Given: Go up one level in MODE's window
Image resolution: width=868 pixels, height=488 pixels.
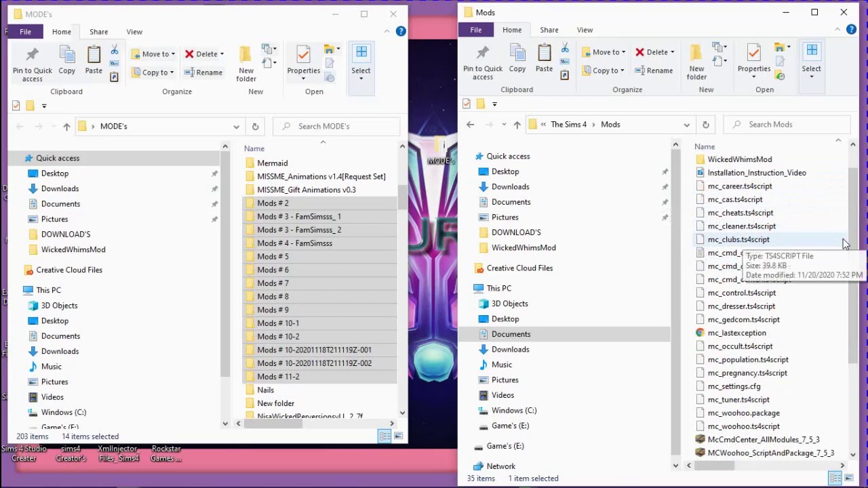Looking at the screenshot, I should click(x=66, y=126).
